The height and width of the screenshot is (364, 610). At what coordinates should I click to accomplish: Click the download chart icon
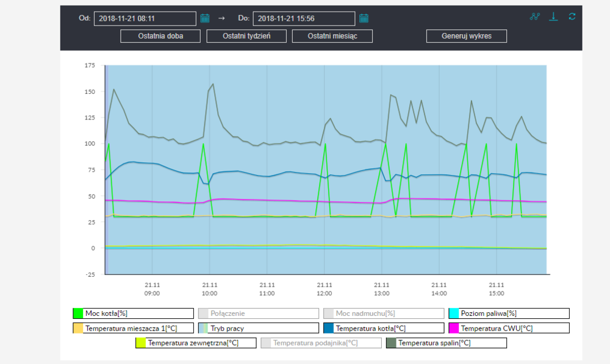pyautogui.click(x=553, y=16)
